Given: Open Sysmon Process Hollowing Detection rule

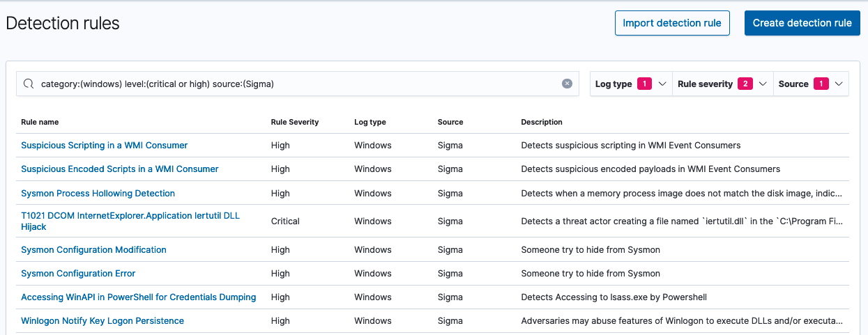Looking at the screenshot, I should coord(98,193).
